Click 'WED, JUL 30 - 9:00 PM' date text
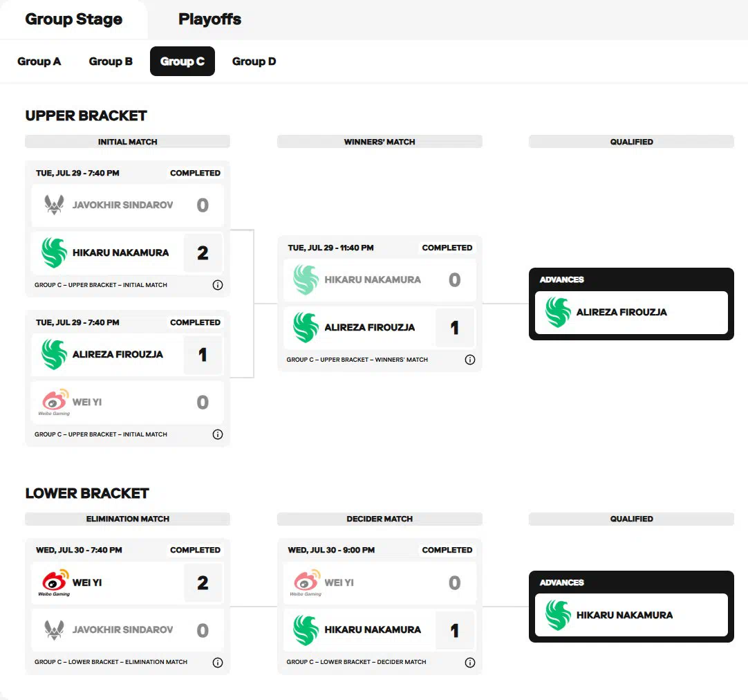Viewport: 748px width, 700px height. point(331,550)
